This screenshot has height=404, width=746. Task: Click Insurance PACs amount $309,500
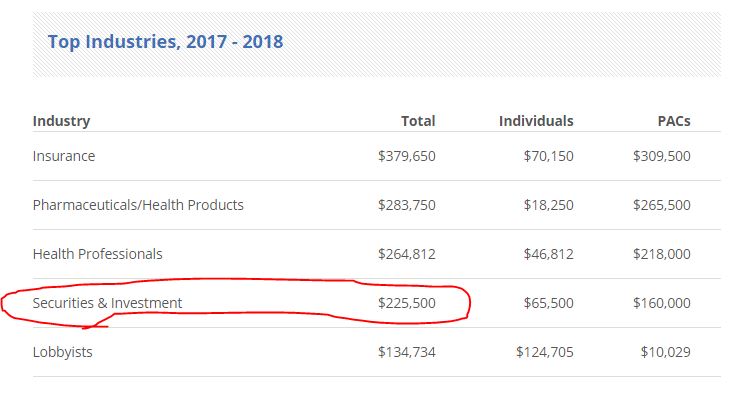tap(661, 156)
